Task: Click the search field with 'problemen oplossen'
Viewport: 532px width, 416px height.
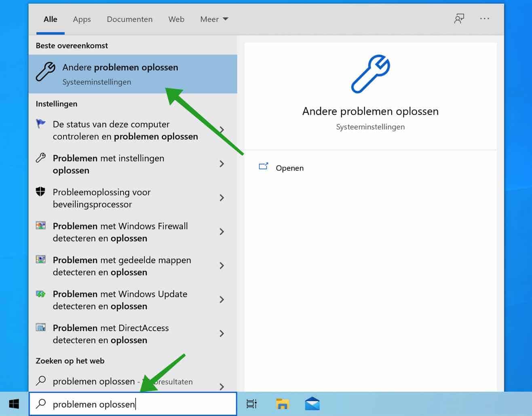Action: (133, 404)
